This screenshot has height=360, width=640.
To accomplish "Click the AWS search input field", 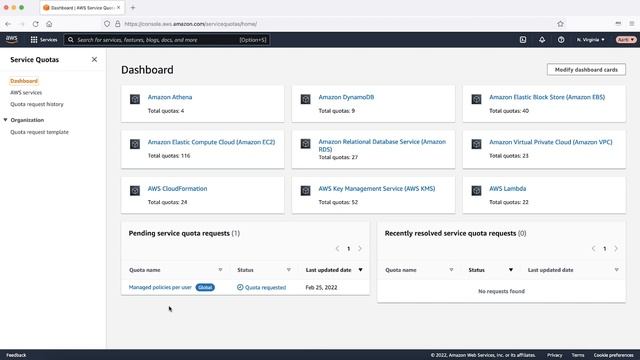I will point(167,40).
